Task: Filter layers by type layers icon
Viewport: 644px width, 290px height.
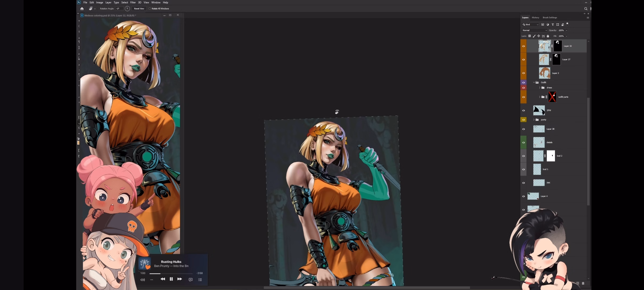Action: pos(552,24)
